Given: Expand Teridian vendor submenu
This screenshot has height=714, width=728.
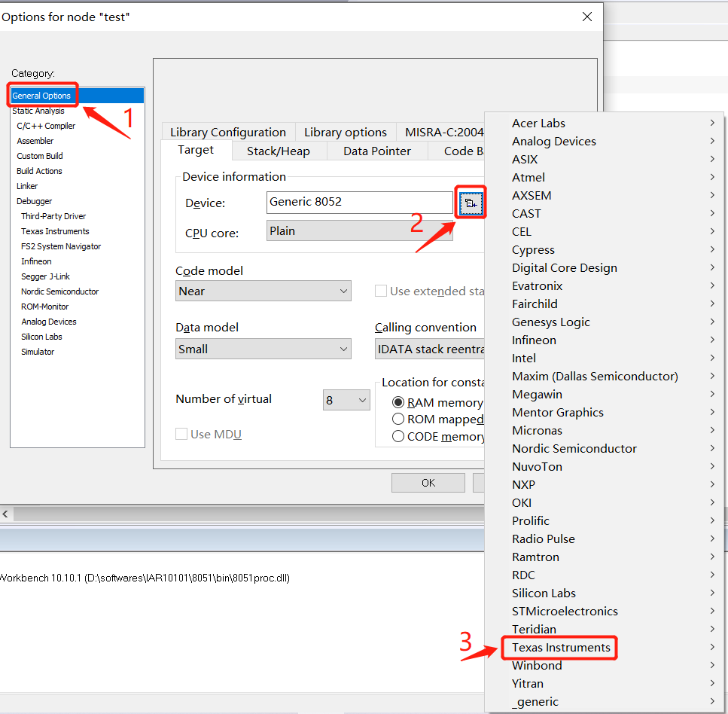Looking at the screenshot, I should (x=604, y=629).
